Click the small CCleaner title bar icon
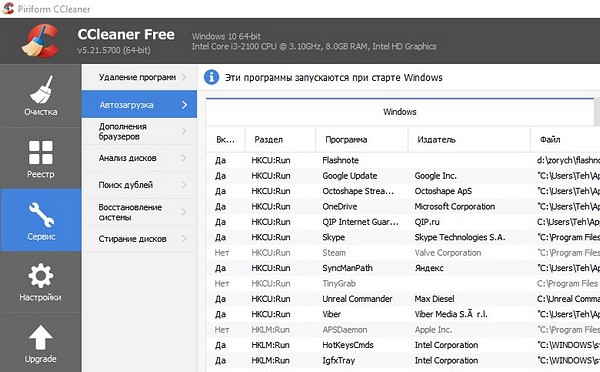Viewport: 600px width, 372px height. 8,8
